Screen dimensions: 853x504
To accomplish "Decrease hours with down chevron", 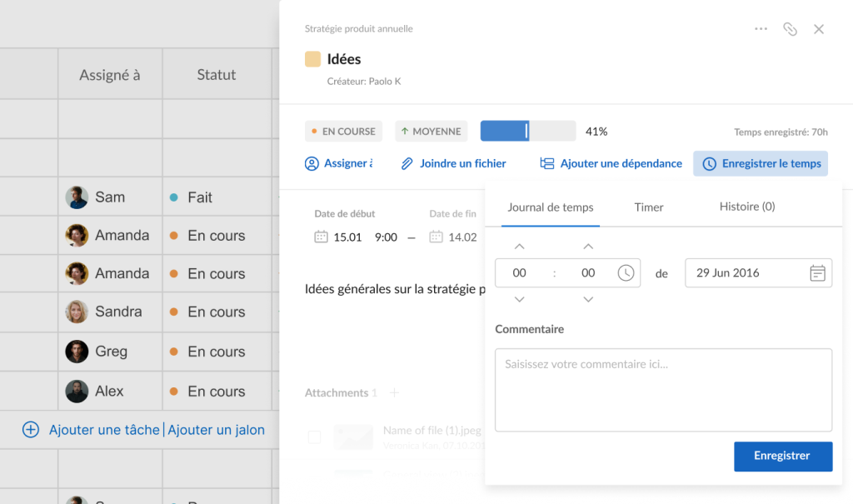I will (520, 299).
